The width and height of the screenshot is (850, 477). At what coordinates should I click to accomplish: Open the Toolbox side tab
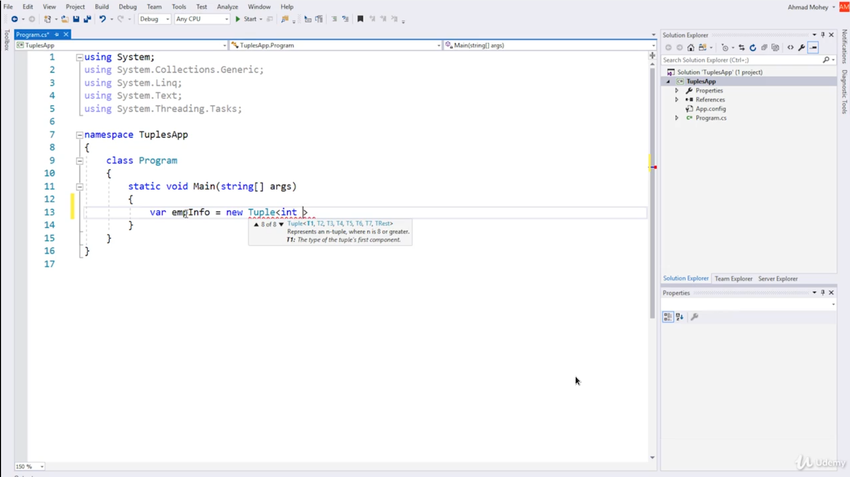7,40
